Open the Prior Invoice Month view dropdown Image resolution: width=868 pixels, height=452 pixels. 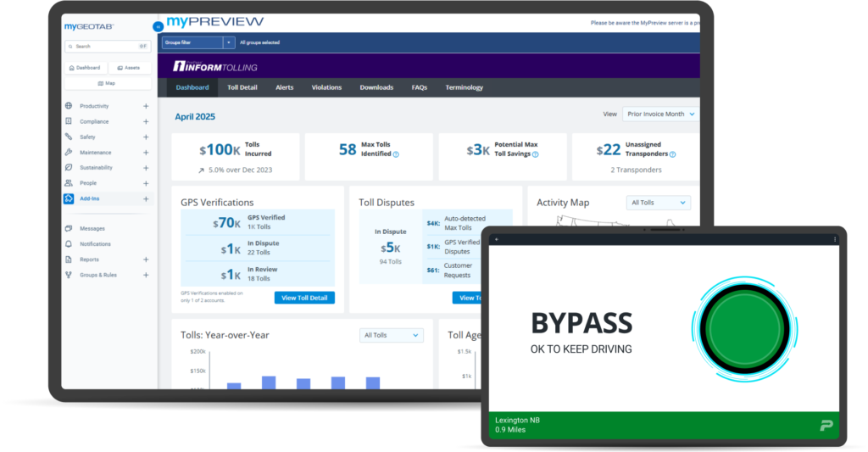point(659,114)
